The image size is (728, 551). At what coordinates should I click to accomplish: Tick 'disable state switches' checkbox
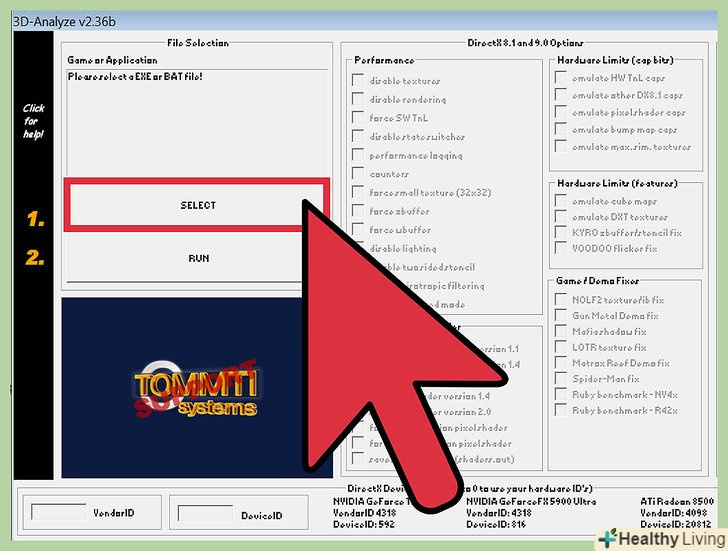click(358, 136)
